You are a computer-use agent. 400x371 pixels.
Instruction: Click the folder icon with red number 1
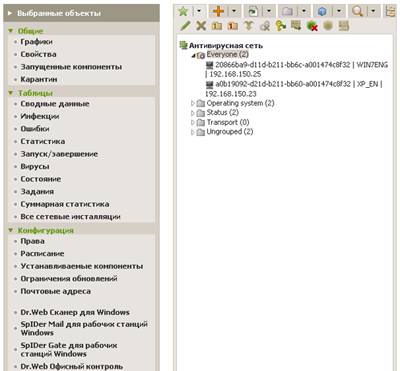(x=233, y=26)
